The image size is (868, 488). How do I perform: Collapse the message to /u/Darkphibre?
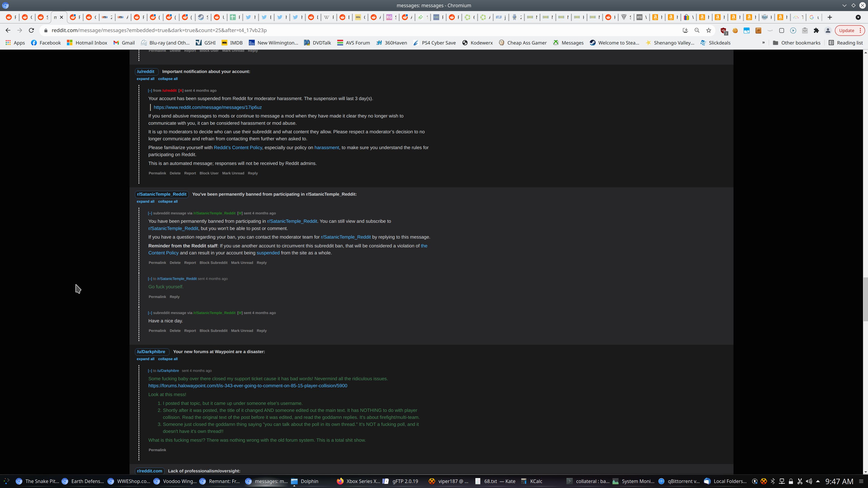[150, 371]
